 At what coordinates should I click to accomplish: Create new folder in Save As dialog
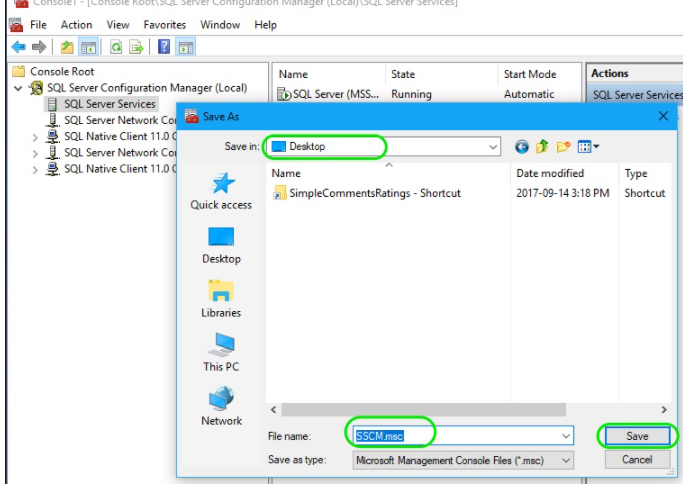pos(563,147)
